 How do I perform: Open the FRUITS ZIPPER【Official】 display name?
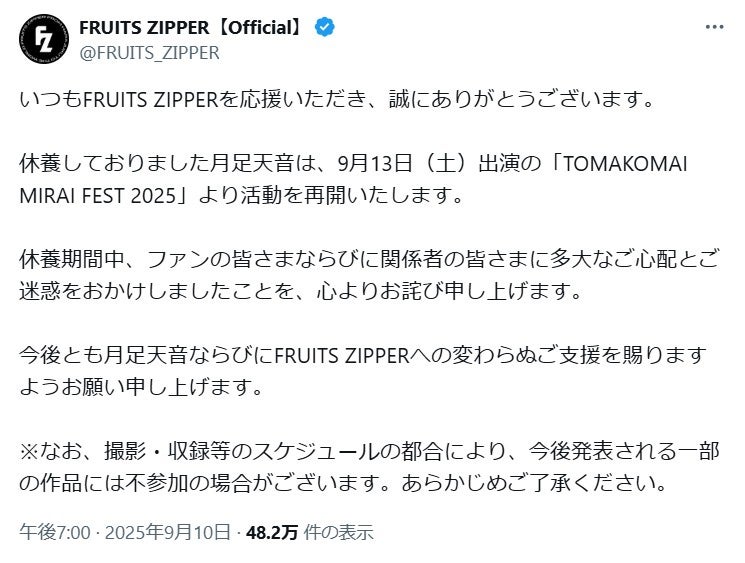pyautogui.click(x=190, y=29)
